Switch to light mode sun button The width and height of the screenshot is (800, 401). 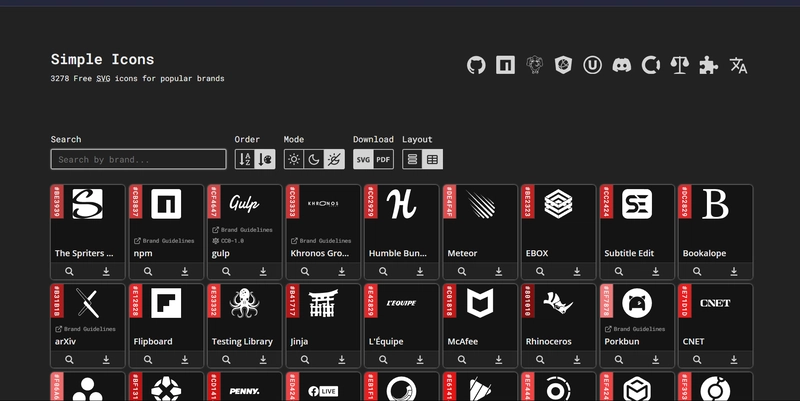click(x=294, y=159)
